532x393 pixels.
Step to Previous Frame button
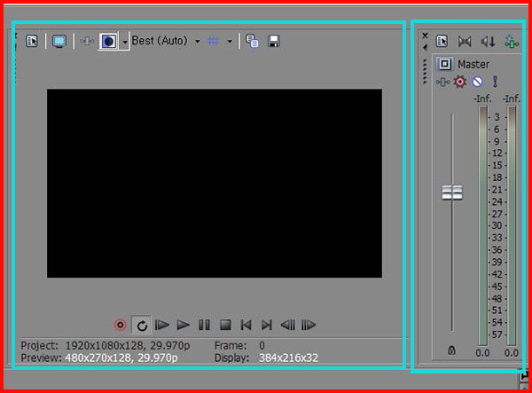point(287,325)
